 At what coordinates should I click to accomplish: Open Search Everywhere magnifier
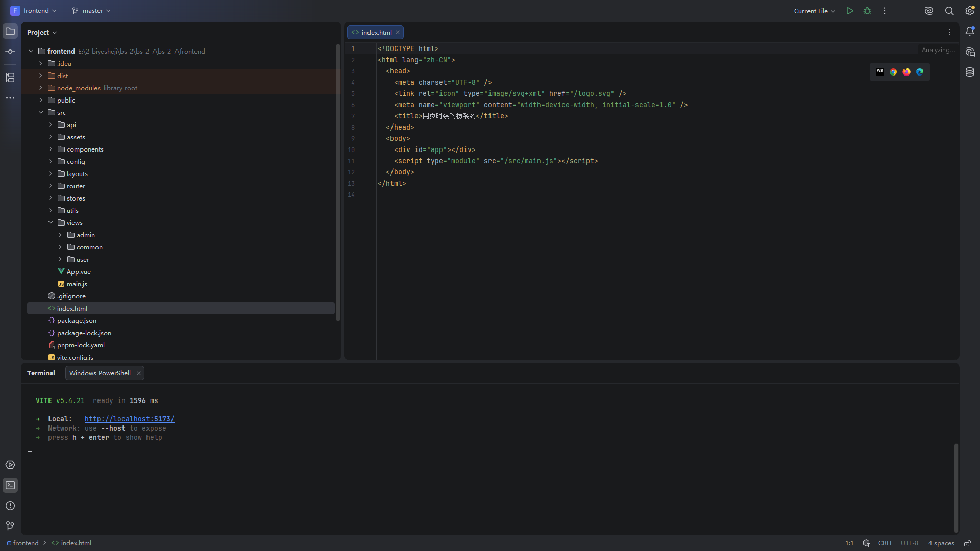tap(949, 11)
